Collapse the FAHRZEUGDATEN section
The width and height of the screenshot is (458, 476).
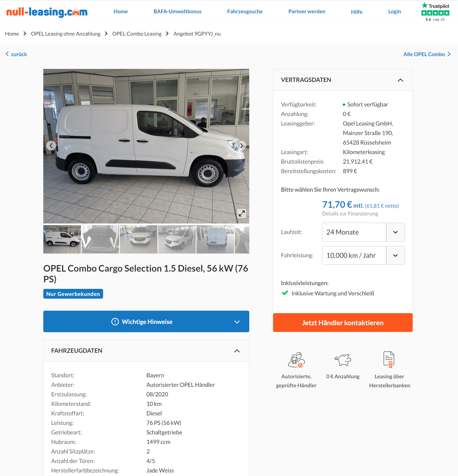point(237,351)
